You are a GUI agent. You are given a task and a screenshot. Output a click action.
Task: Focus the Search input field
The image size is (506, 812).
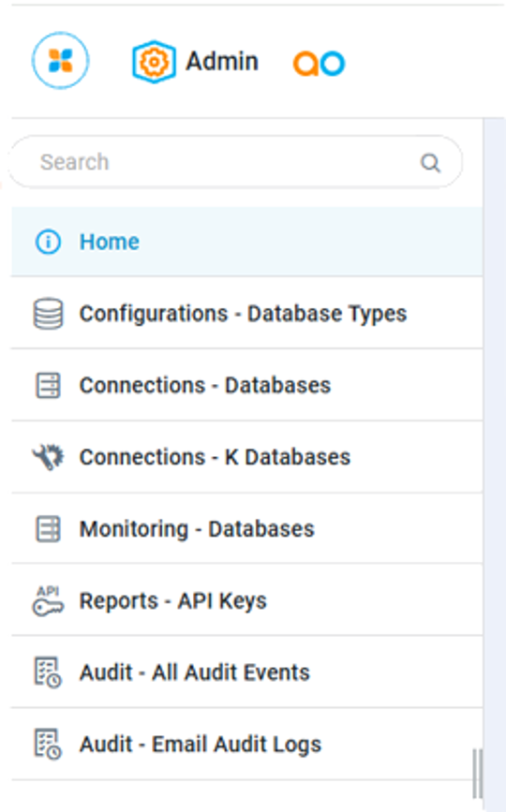pyautogui.click(x=235, y=162)
